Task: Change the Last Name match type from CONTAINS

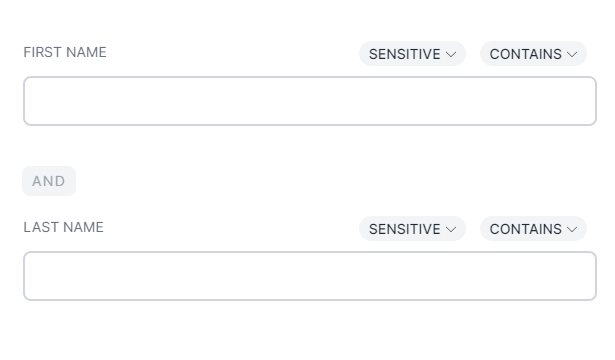Action: pos(533,229)
